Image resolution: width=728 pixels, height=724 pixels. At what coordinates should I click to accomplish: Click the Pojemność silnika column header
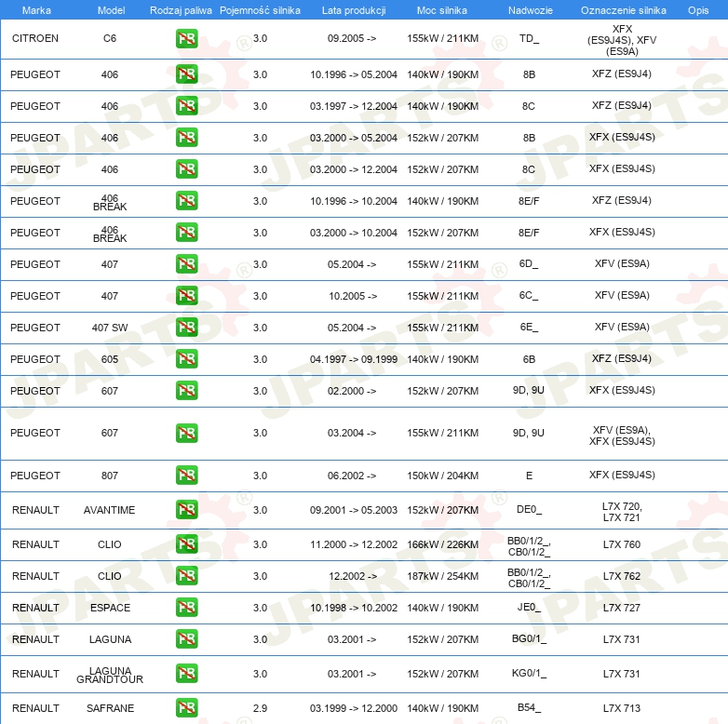(260, 10)
